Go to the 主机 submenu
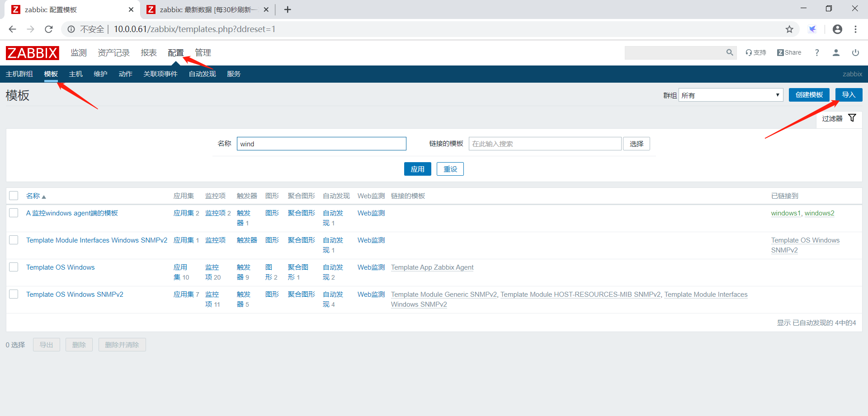The image size is (868, 416). click(76, 74)
